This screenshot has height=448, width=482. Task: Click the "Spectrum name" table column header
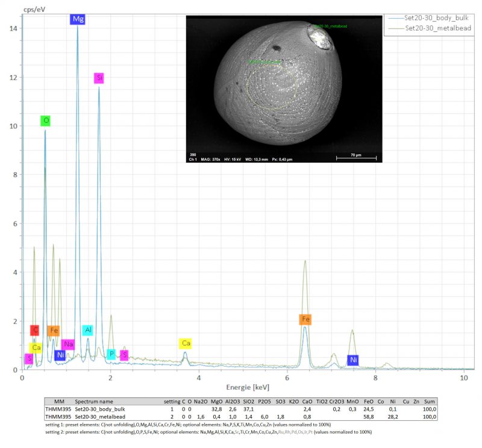click(95, 400)
